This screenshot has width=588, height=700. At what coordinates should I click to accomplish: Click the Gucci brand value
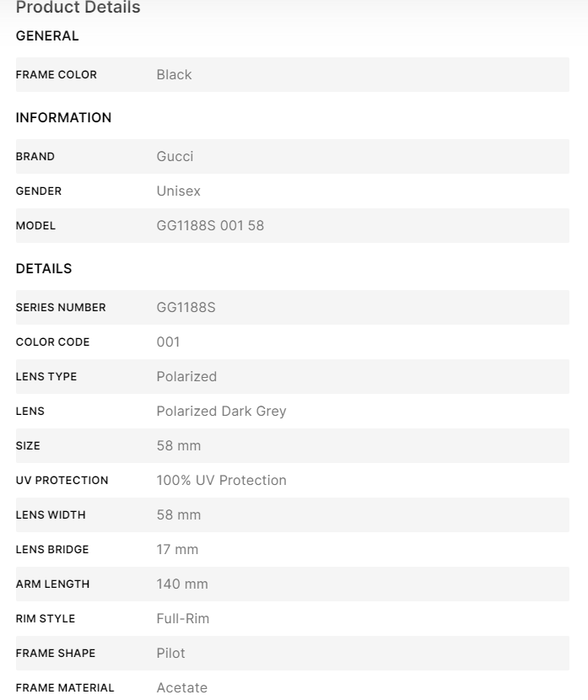tap(175, 157)
